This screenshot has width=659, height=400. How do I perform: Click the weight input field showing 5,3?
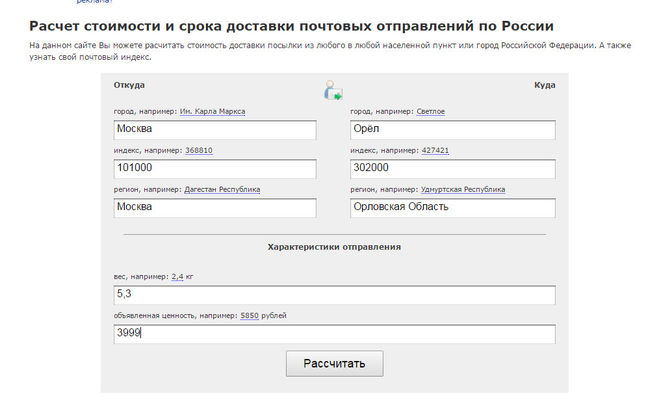coord(335,295)
